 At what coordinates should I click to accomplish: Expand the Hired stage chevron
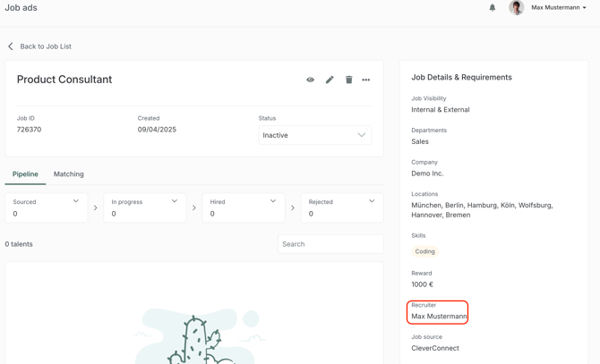pos(273,201)
